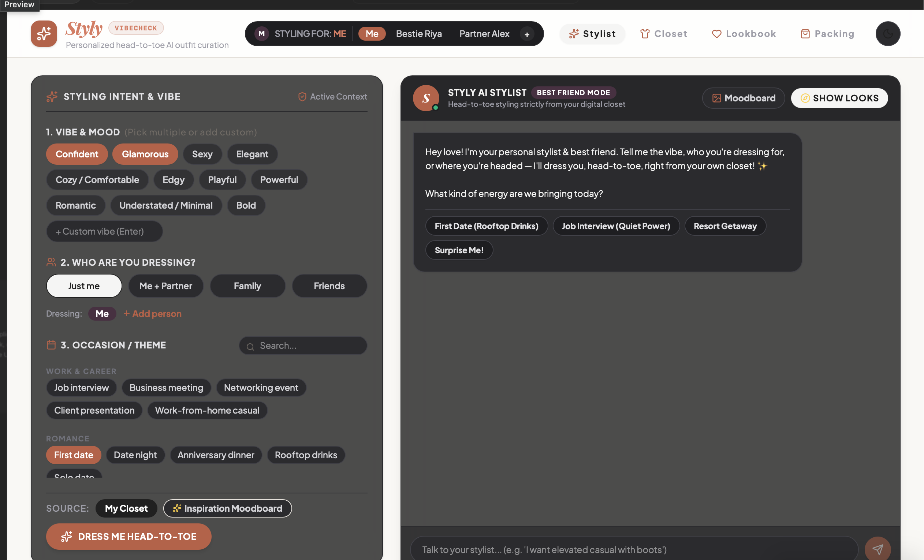Click the calendar icon by Occasion / Theme
924x560 pixels.
[51, 345]
